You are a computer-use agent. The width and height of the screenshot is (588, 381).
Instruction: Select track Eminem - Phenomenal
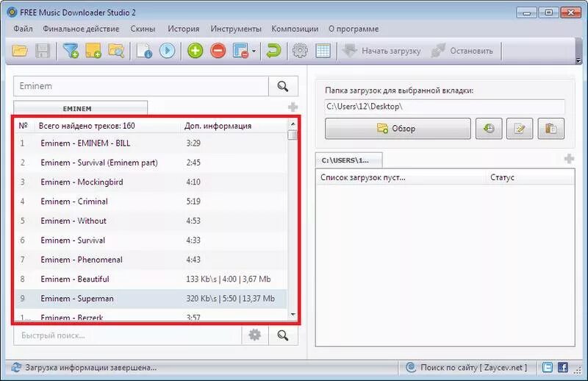click(x=151, y=260)
